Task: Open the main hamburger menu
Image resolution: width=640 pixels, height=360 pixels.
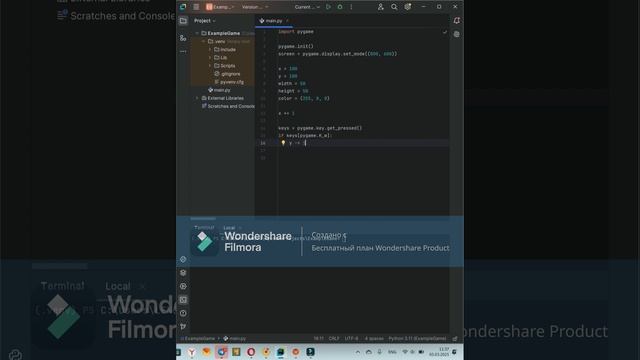Action: coord(196,7)
